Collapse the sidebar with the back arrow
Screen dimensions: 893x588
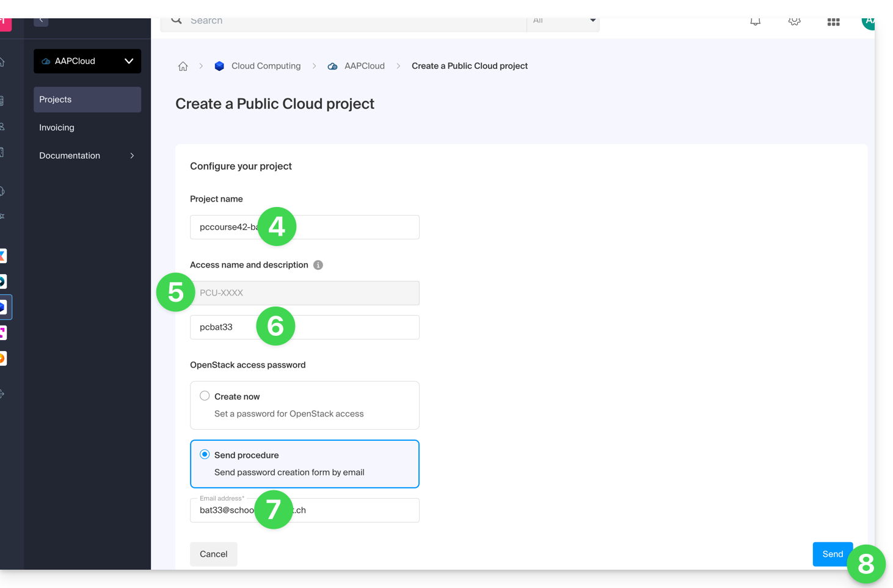(41, 21)
